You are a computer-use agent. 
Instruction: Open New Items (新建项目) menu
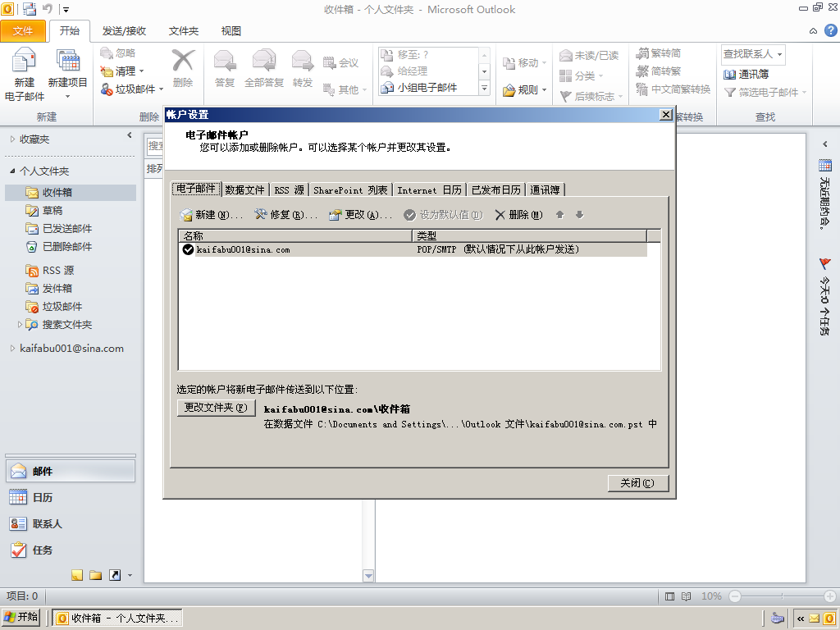(67, 74)
